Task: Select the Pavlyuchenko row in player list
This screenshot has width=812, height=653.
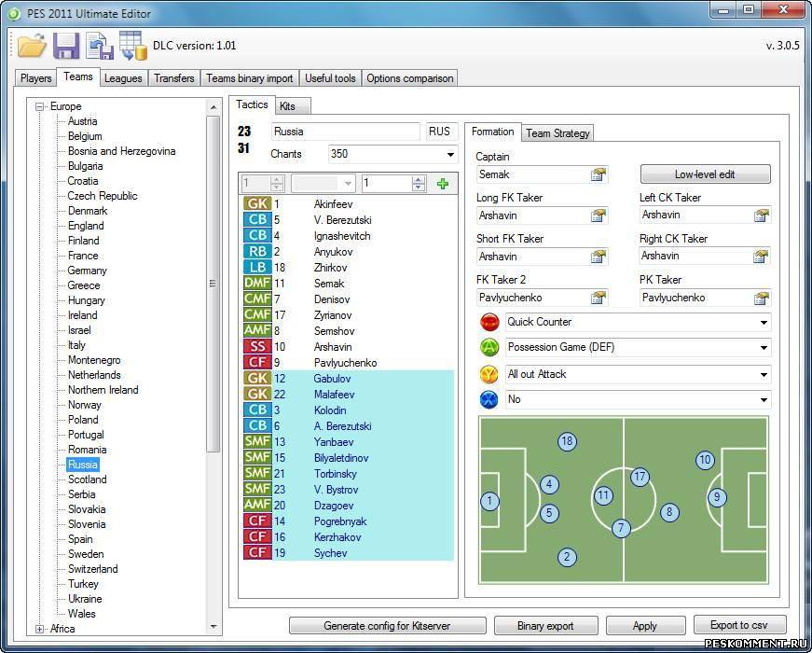Action: coord(348,363)
